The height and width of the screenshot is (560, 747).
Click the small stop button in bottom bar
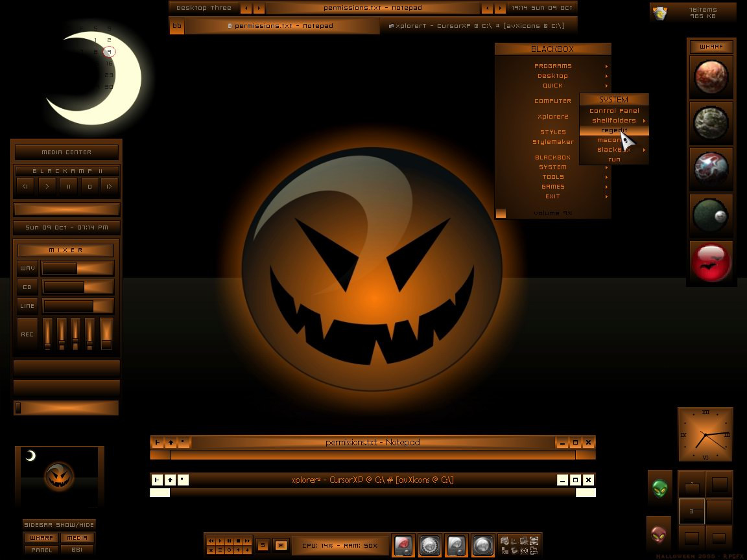238,541
